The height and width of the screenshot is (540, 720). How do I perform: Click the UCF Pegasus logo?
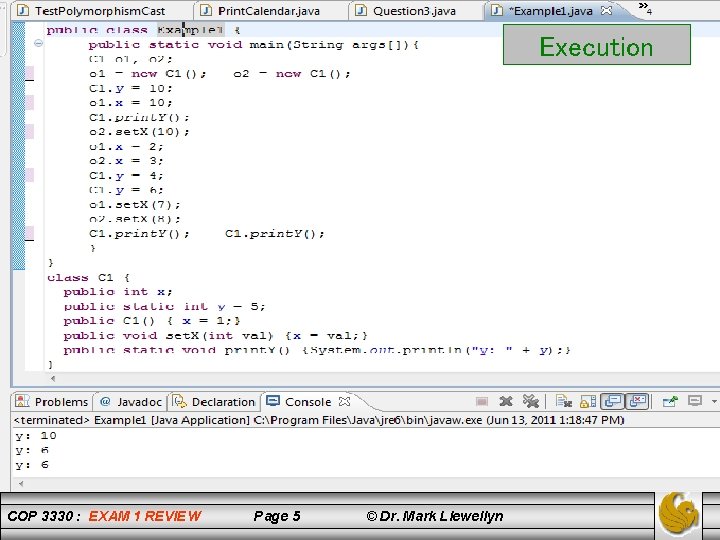click(679, 513)
